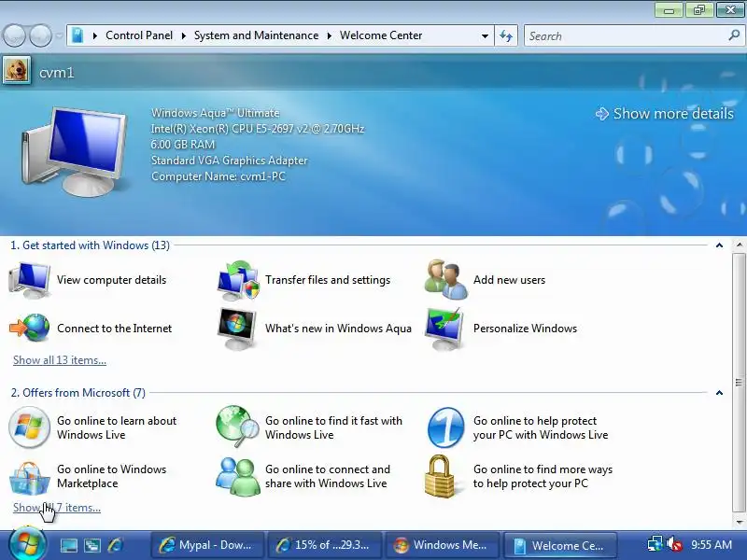Click the refresh button beside the address bar
The width and height of the screenshot is (747, 560).
click(x=506, y=35)
